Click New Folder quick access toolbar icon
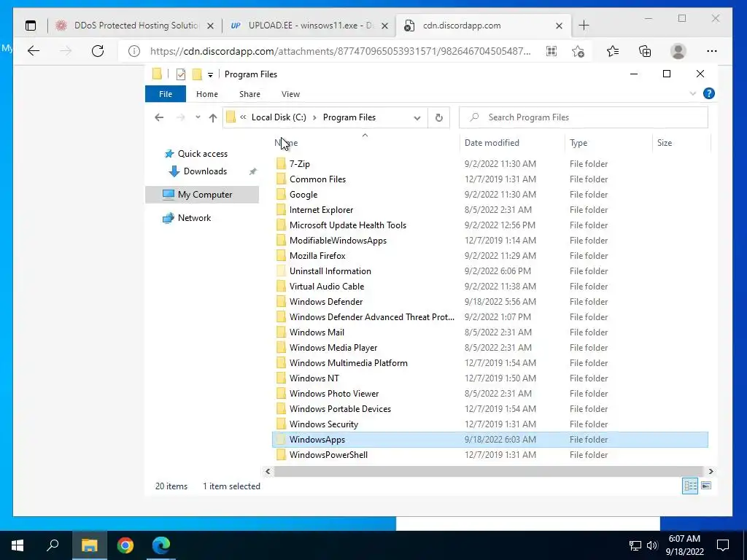747x560 pixels. coord(197,74)
